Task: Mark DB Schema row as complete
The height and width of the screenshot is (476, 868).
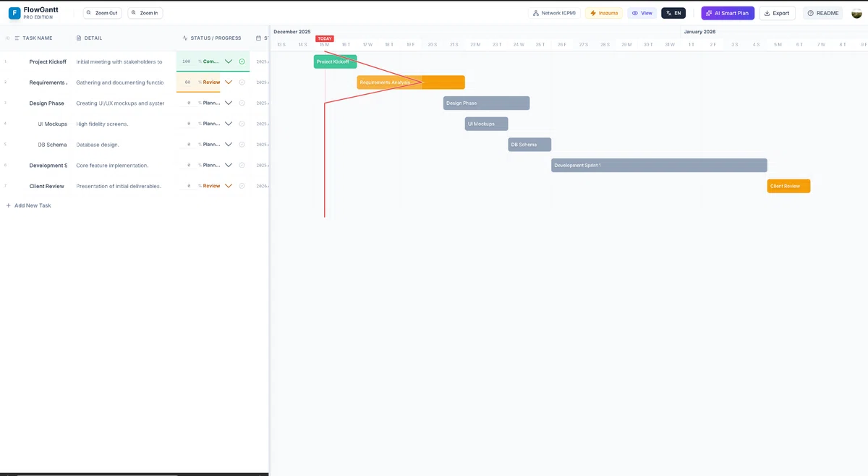Action: [x=242, y=144]
